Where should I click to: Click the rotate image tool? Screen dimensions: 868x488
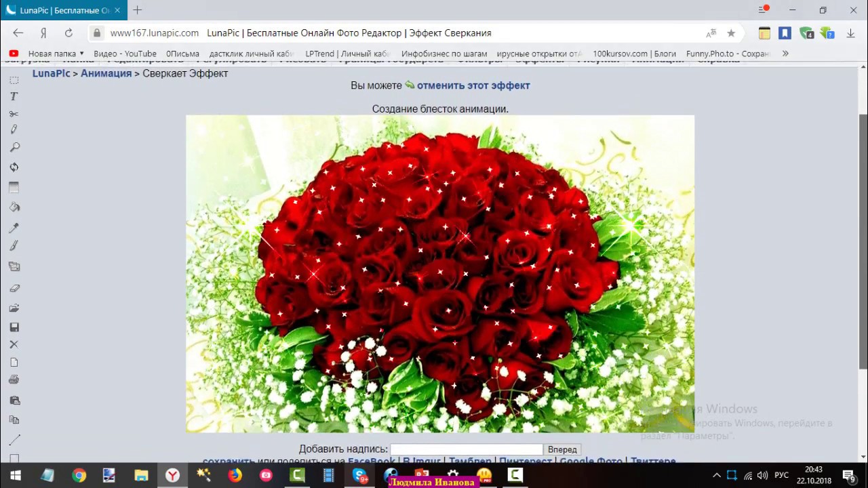coord(14,167)
